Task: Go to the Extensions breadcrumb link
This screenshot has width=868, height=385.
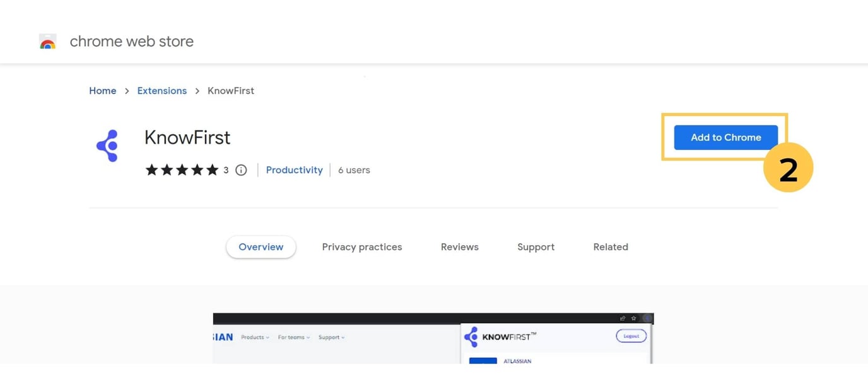Action: 161,90
